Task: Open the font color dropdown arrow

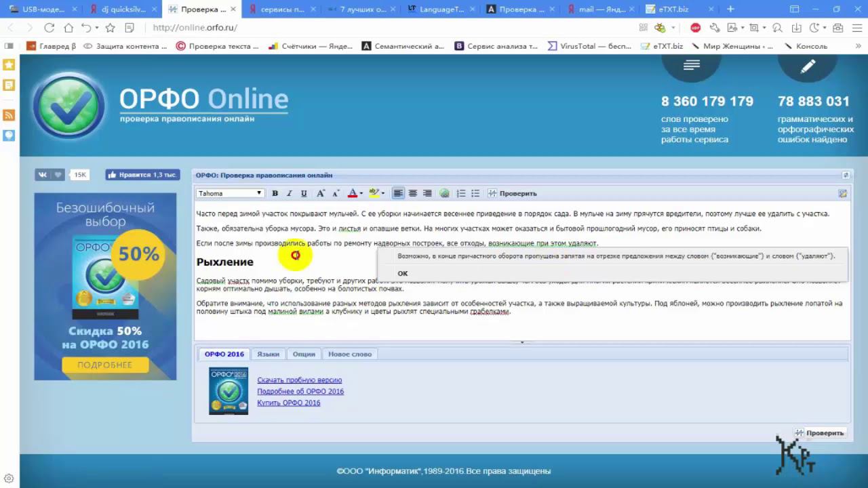Action: coord(361,193)
